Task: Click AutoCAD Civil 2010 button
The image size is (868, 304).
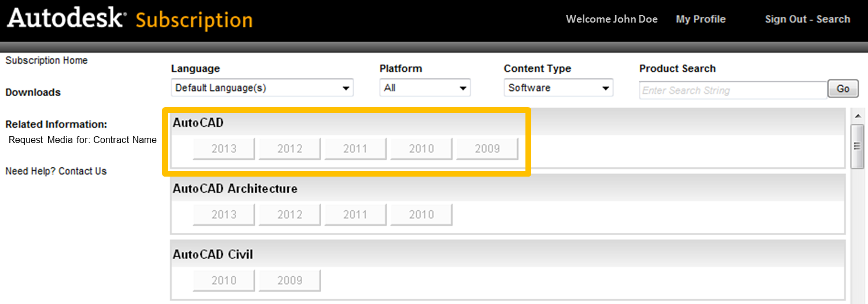Action: 224,281
